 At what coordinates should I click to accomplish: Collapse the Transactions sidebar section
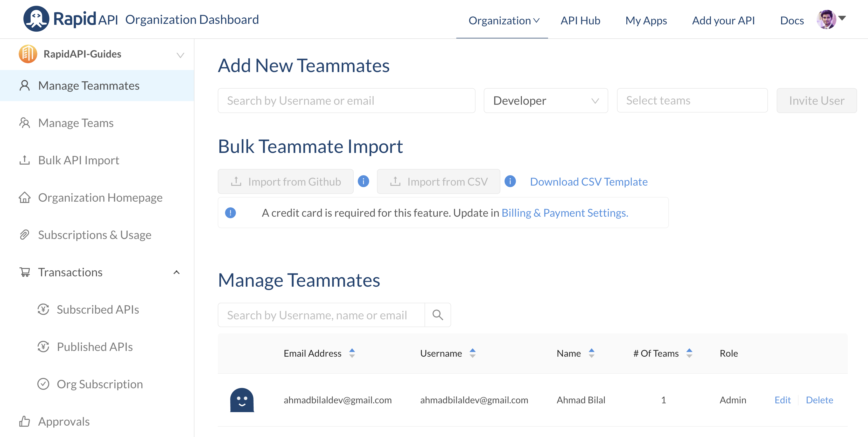(176, 272)
